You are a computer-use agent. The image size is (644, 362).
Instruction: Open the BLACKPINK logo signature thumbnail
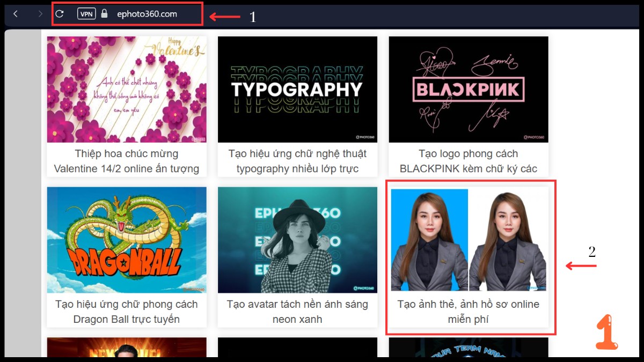tap(468, 89)
